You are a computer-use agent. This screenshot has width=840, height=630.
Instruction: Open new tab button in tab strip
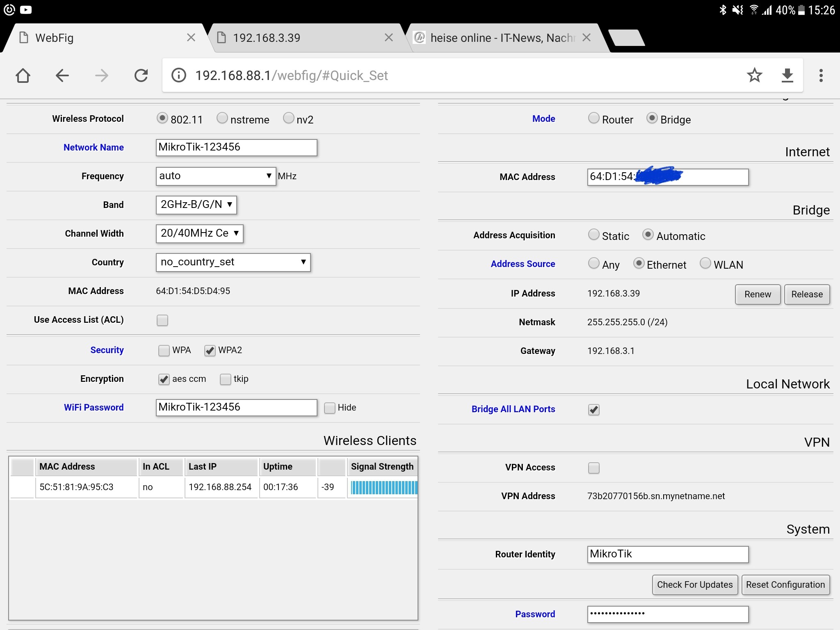pos(626,38)
